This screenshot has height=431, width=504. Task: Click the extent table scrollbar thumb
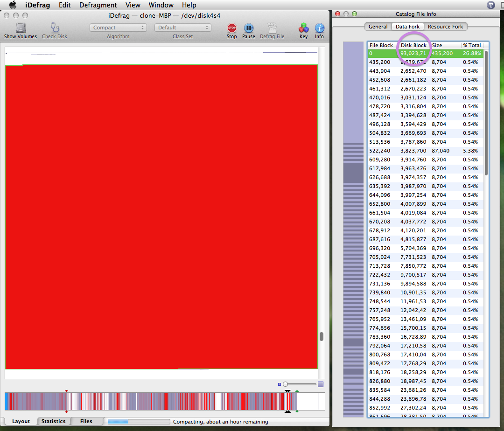(486, 113)
